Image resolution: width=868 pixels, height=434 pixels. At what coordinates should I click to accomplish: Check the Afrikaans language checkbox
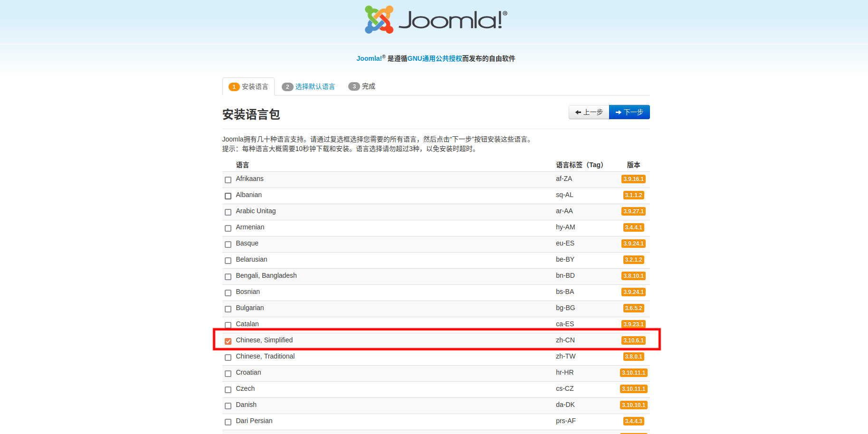(x=228, y=180)
